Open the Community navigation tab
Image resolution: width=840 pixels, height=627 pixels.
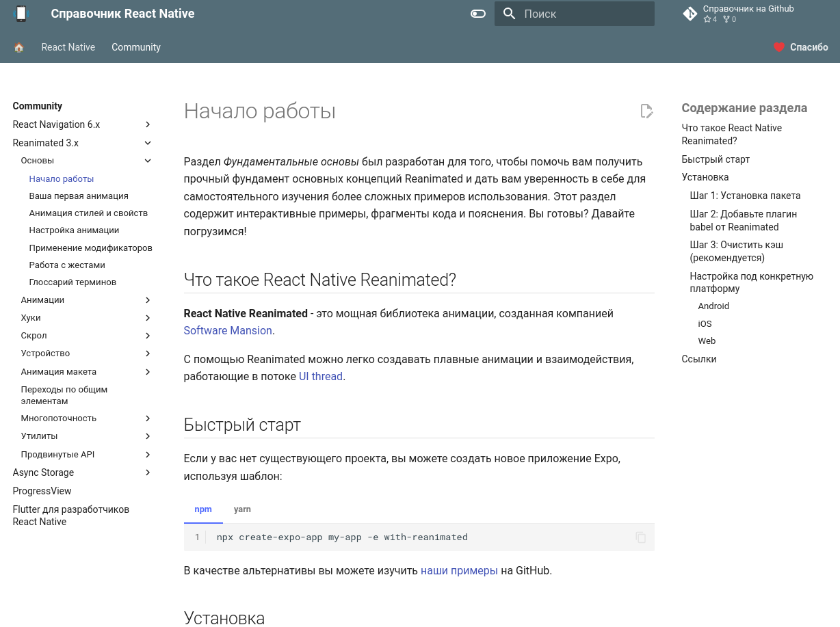pos(136,47)
